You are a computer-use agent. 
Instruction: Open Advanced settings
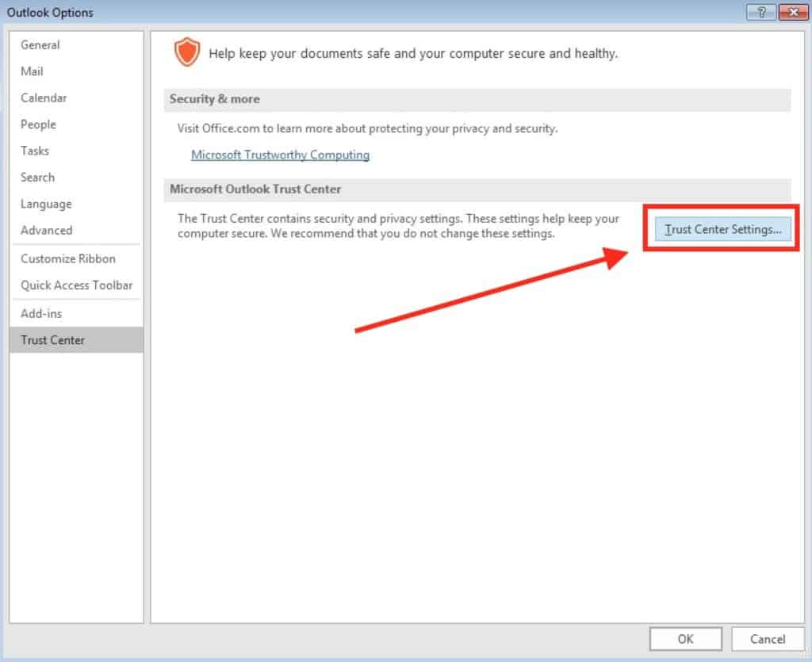(x=45, y=230)
